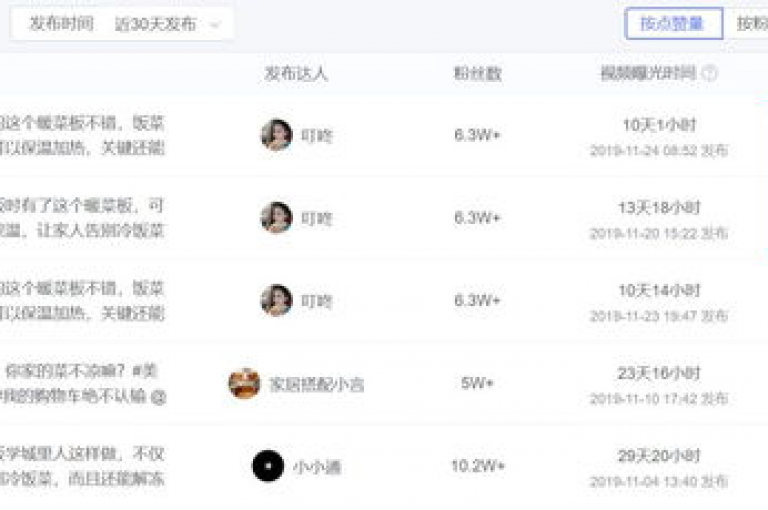
Task: Open video description in the 23天16小时 row
Action: 83,384
